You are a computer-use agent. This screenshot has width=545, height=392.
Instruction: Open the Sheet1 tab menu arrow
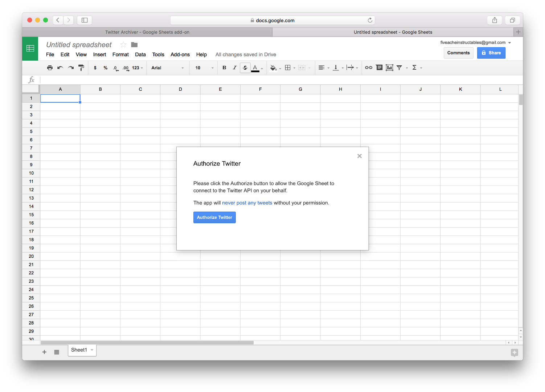click(x=91, y=350)
